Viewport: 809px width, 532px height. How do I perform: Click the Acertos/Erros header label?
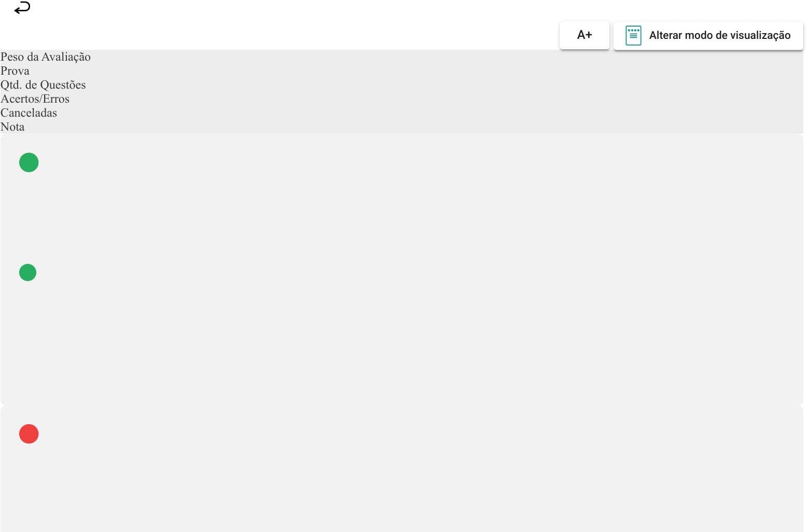[x=35, y=99]
